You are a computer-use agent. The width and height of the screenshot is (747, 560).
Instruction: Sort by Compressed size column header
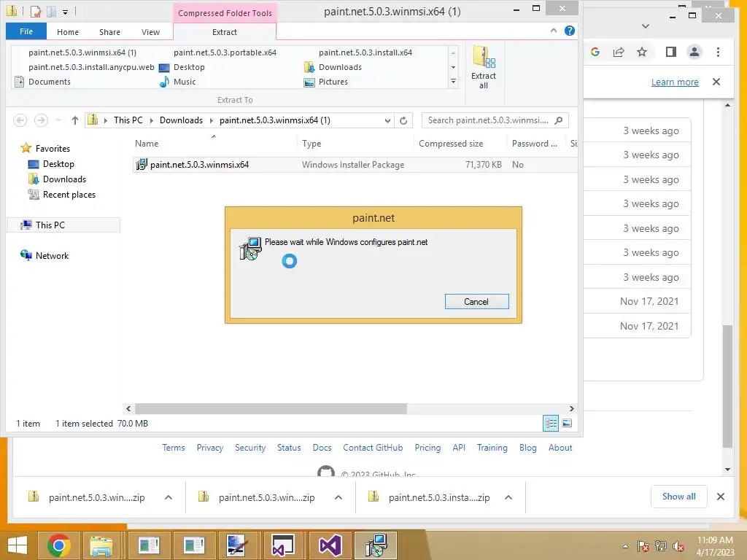point(451,144)
